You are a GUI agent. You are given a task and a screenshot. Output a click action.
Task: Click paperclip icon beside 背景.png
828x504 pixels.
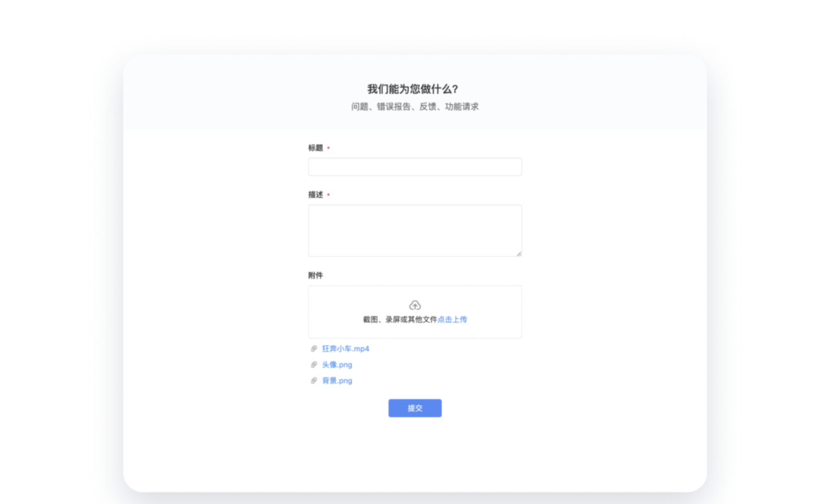pyautogui.click(x=314, y=380)
